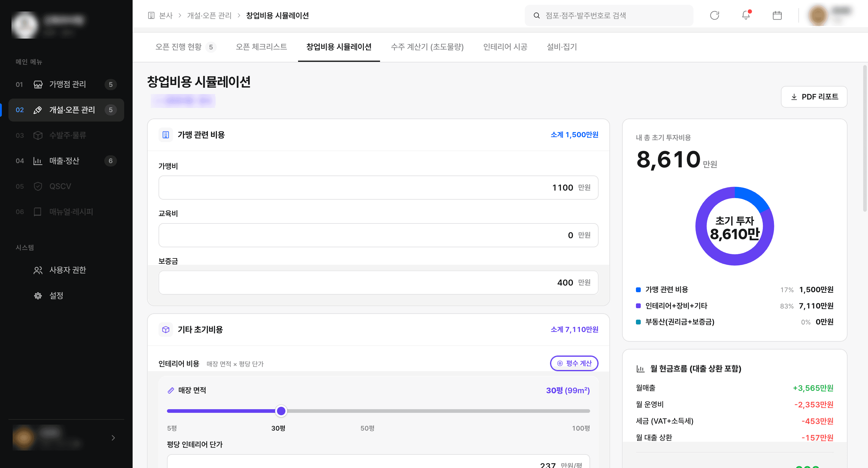Click the 초기 투자 donut chart
Image resolution: width=868 pixels, height=468 pixels.
point(734,226)
